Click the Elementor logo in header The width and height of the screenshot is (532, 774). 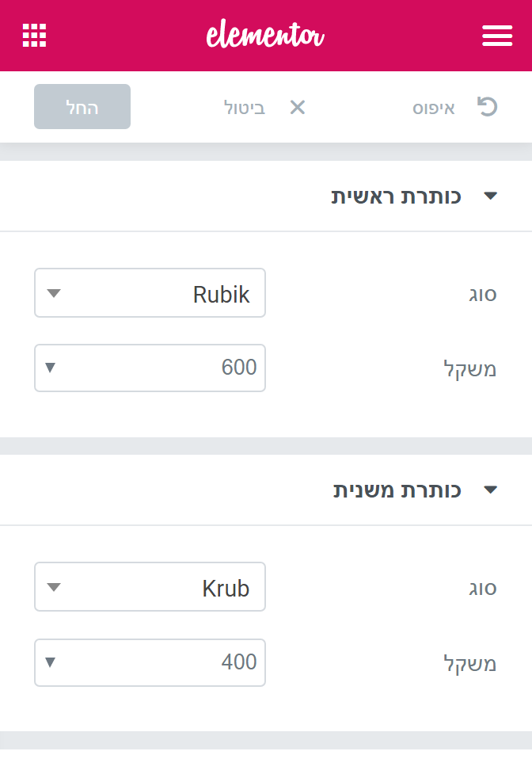click(x=265, y=36)
